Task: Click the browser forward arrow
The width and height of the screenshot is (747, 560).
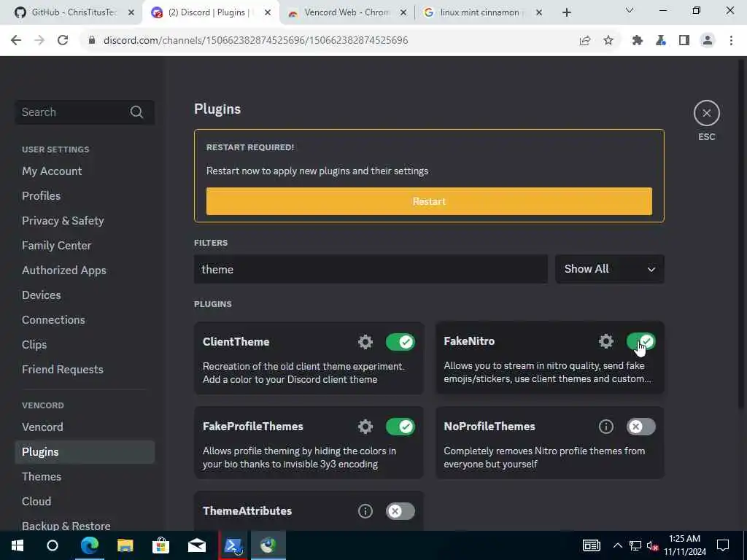Action: click(39, 40)
